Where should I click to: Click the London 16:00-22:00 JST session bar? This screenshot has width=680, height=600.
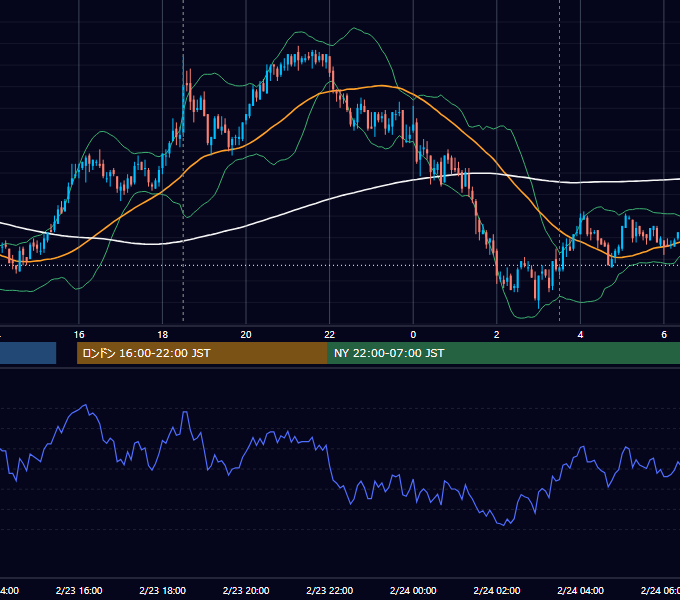coord(202,353)
